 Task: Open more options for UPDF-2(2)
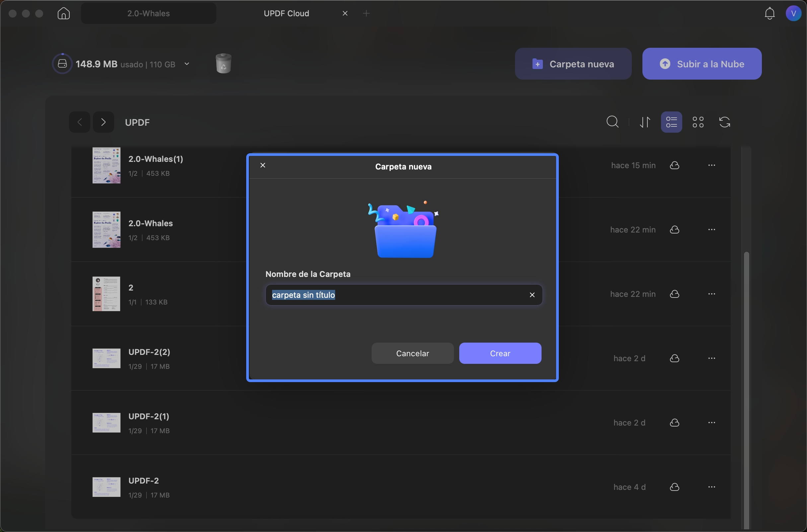tap(712, 358)
